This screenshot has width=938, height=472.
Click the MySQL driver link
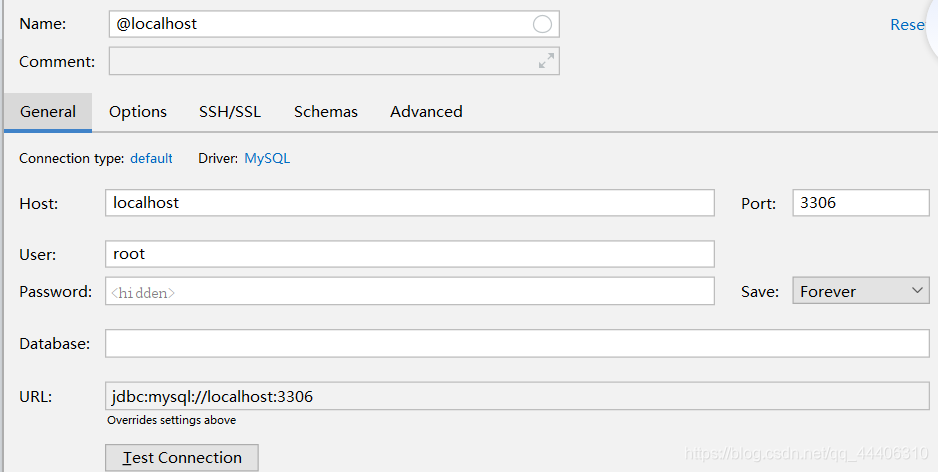tap(267, 158)
